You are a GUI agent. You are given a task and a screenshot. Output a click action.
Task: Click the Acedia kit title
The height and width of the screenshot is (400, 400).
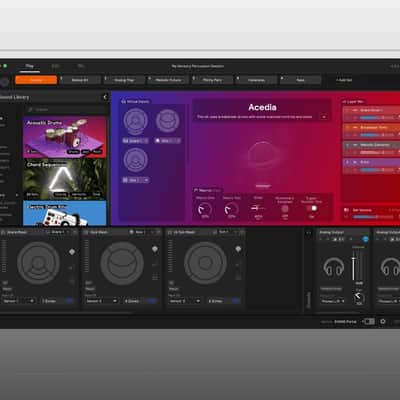click(262, 107)
